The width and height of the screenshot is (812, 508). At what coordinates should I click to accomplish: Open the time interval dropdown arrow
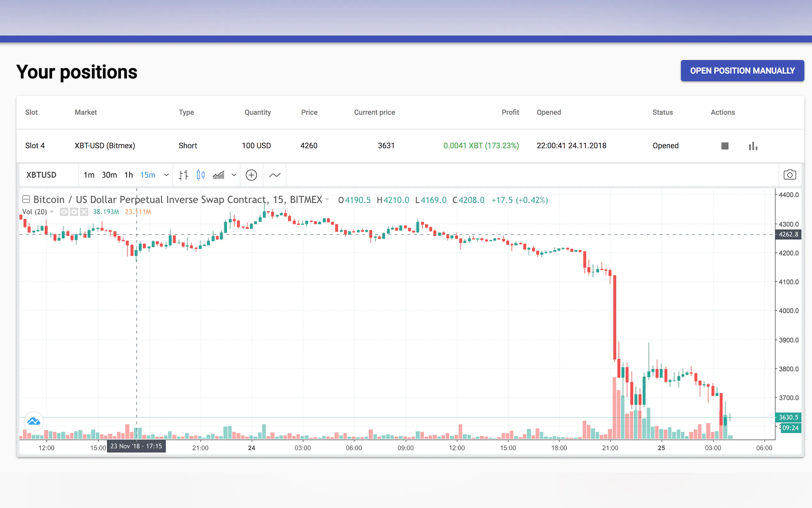(166, 175)
